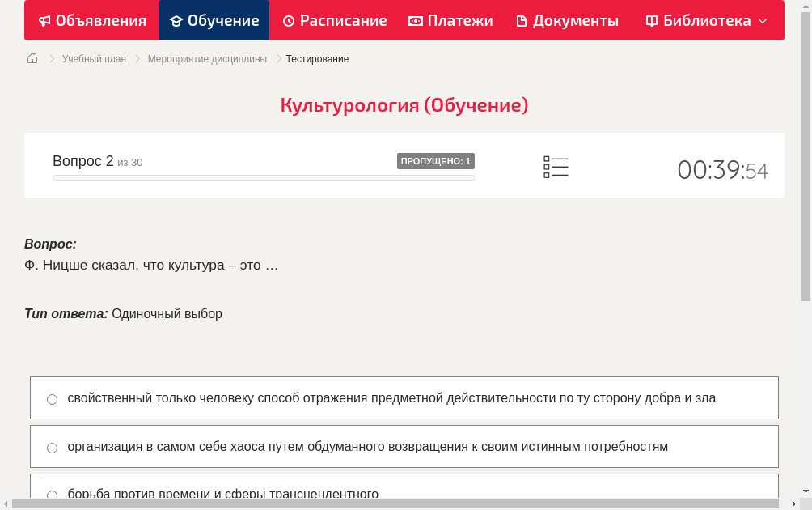Image resolution: width=812 pixels, height=510 pixels.
Task: Select the first answer radio button
Action: coord(52,398)
